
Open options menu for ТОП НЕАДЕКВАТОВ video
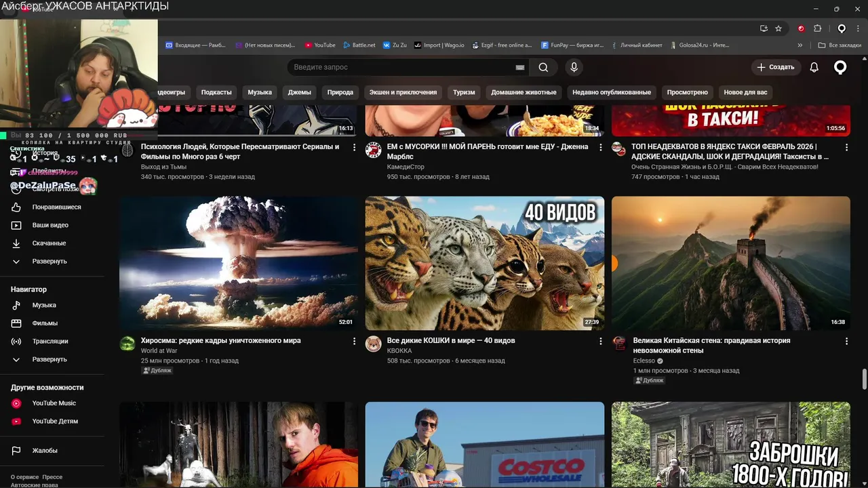click(x=846, y=147)
